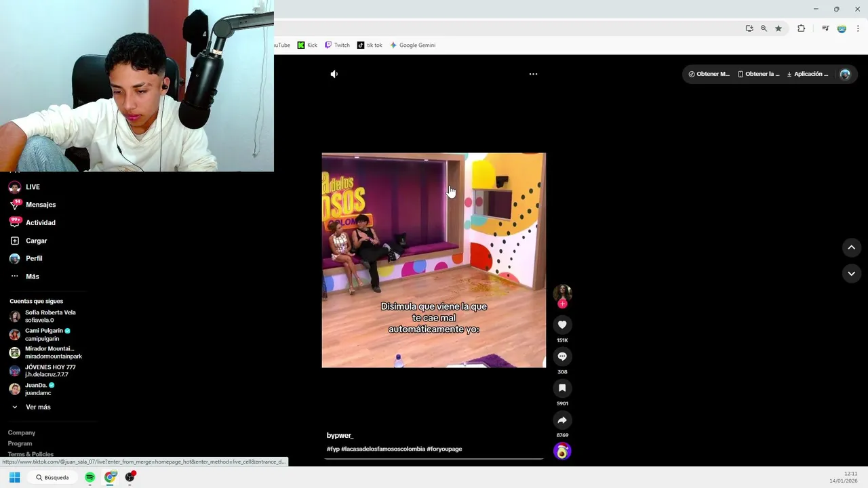Open the Windows Start menu

pyautogui.click(x=14, y=477)
